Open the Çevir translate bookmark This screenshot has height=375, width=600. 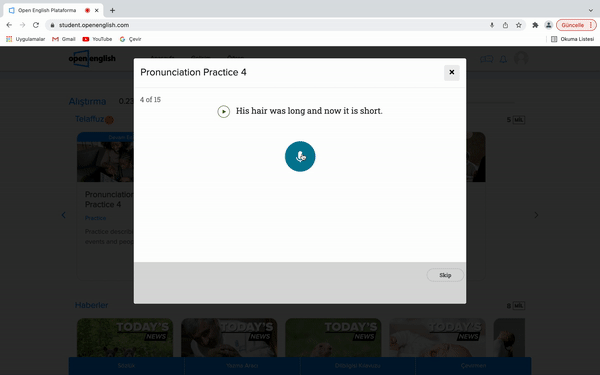(x=130, y=39)
